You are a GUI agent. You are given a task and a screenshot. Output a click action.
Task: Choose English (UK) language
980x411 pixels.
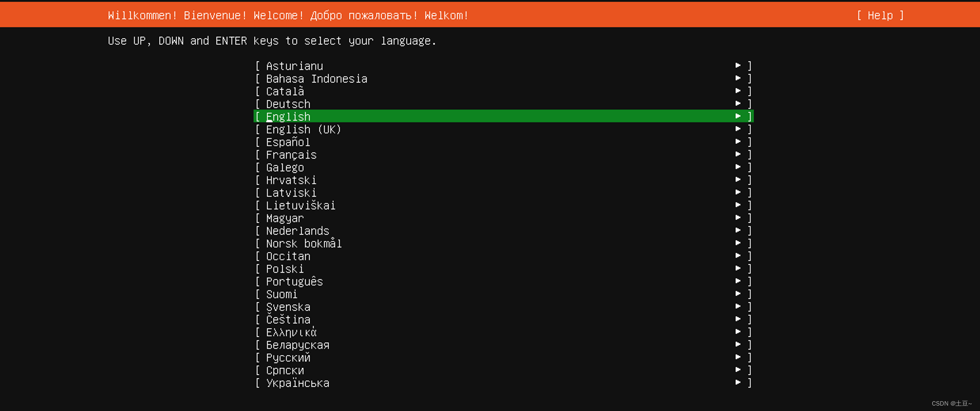[503, 129]
